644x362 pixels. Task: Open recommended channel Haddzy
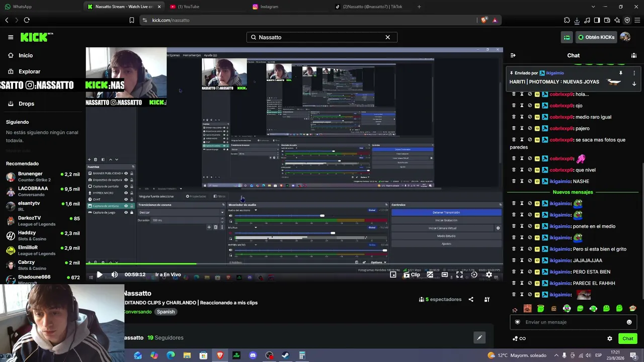click(x=43, y=236)
